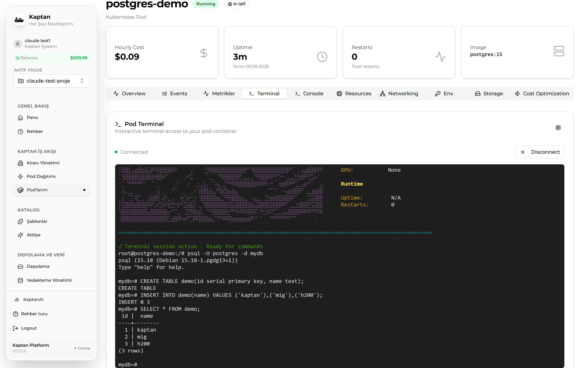
Task: Switch to the Events tab
Action: pos(174,93)
